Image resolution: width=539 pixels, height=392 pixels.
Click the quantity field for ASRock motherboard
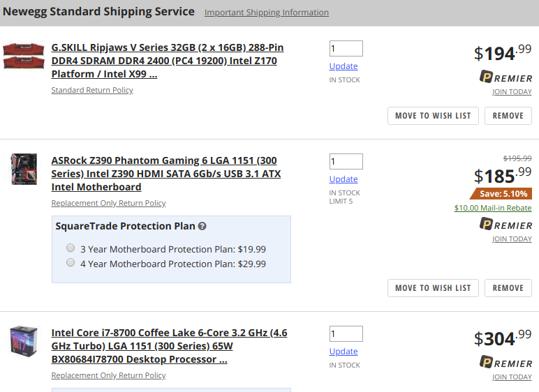(x=346, y=161)
